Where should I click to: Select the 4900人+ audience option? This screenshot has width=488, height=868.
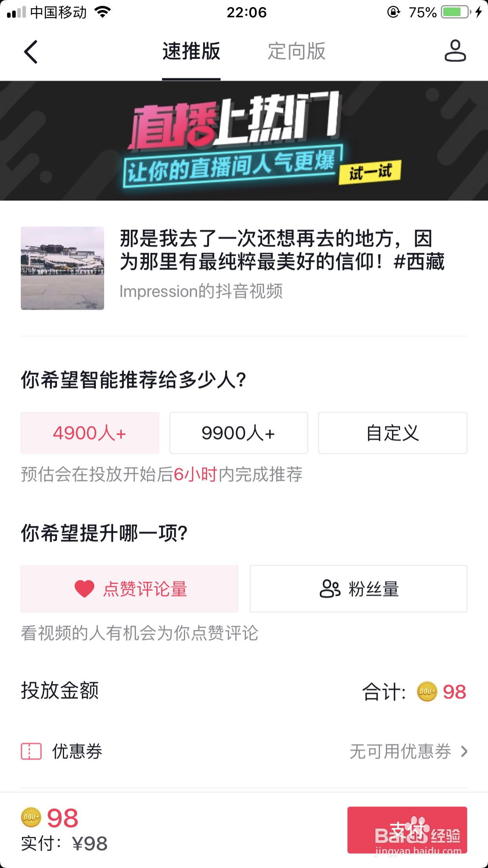coord(90,433)
